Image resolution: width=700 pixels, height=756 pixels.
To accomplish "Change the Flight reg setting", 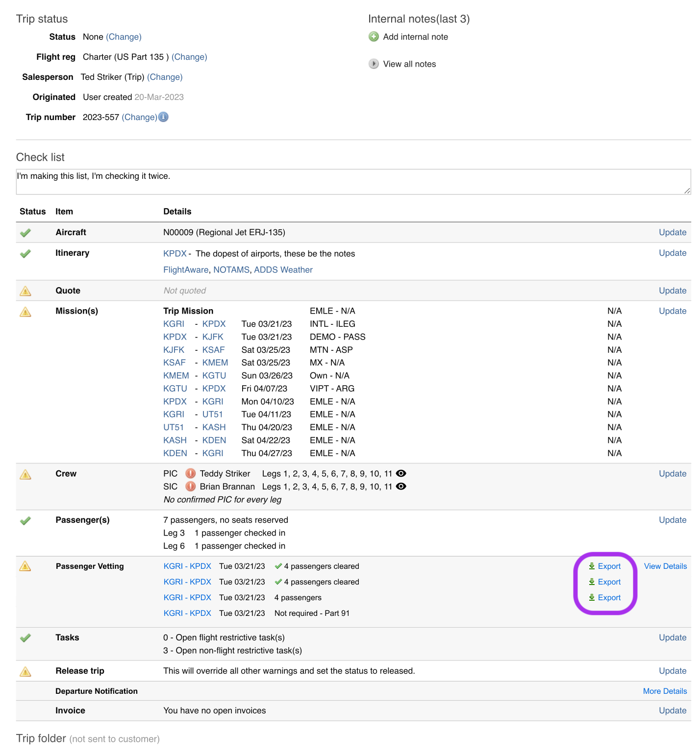I will (x=189, y=57).
